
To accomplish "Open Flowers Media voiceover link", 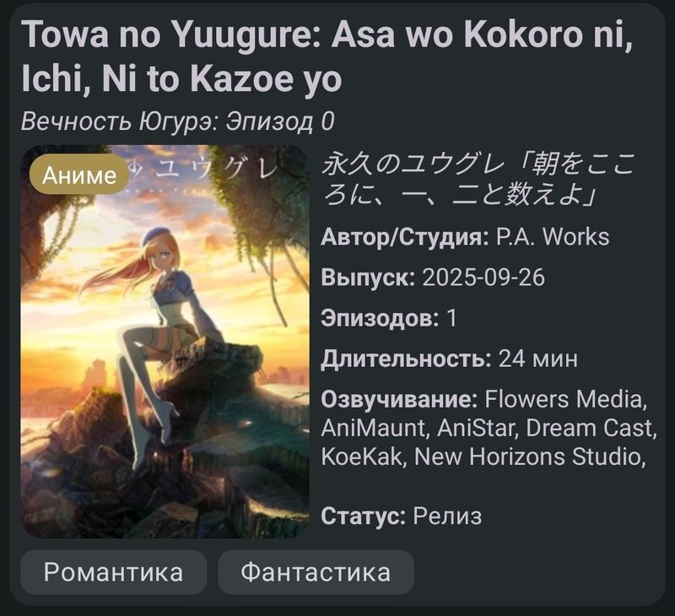I will point(566,398).
